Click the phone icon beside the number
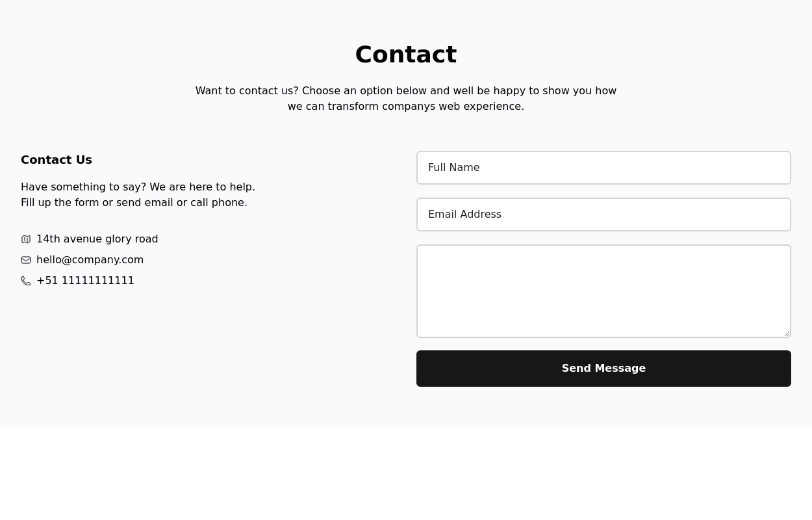812x520 pixels. [26, 281]
